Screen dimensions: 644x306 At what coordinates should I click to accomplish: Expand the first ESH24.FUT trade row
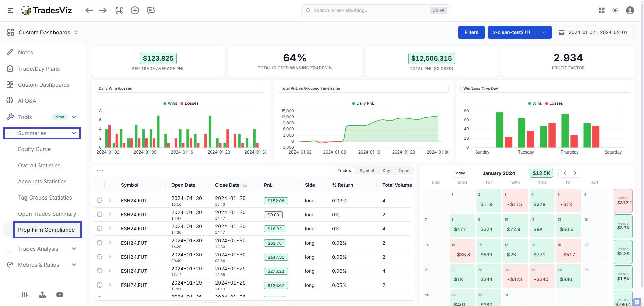[110, 200]
